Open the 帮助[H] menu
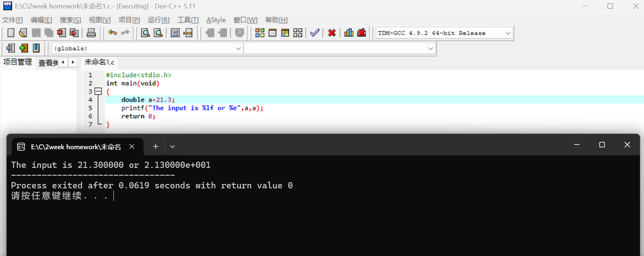The height and width of the screenshot is (256, 644). 276,20
